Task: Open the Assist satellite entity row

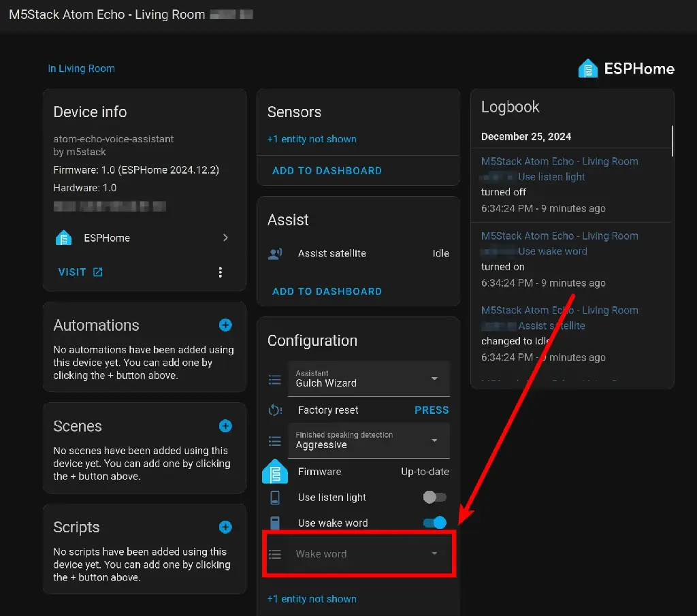Action: 358,253
